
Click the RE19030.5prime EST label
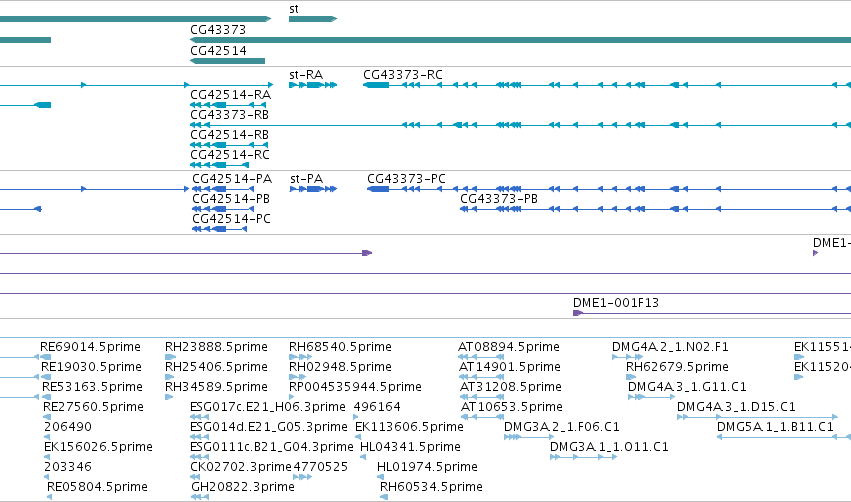tap(91, 367)
